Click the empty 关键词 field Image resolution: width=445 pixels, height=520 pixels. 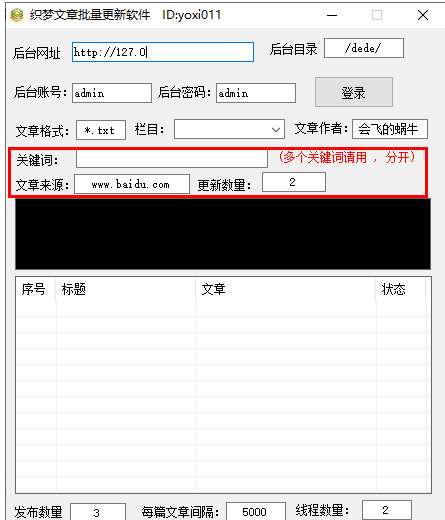pos(172,159)
